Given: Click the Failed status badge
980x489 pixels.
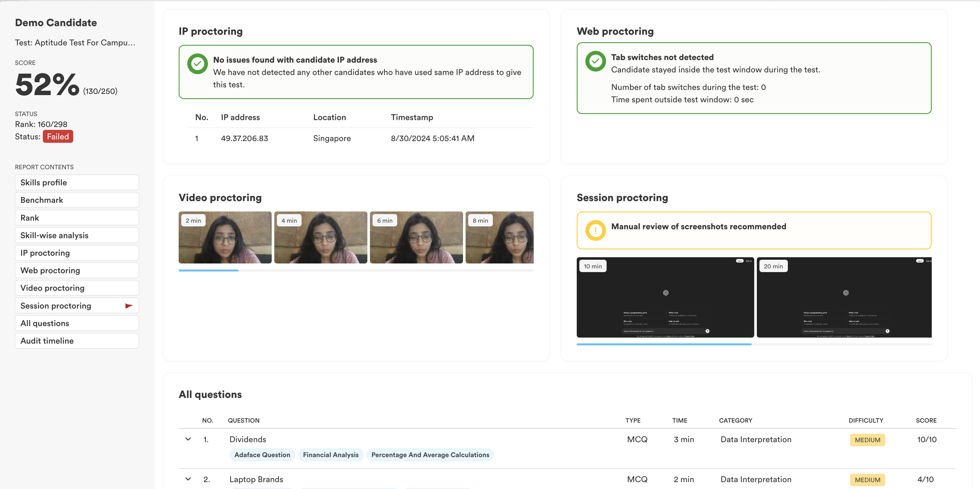Looking at the screenshot, I should [58, 137].
